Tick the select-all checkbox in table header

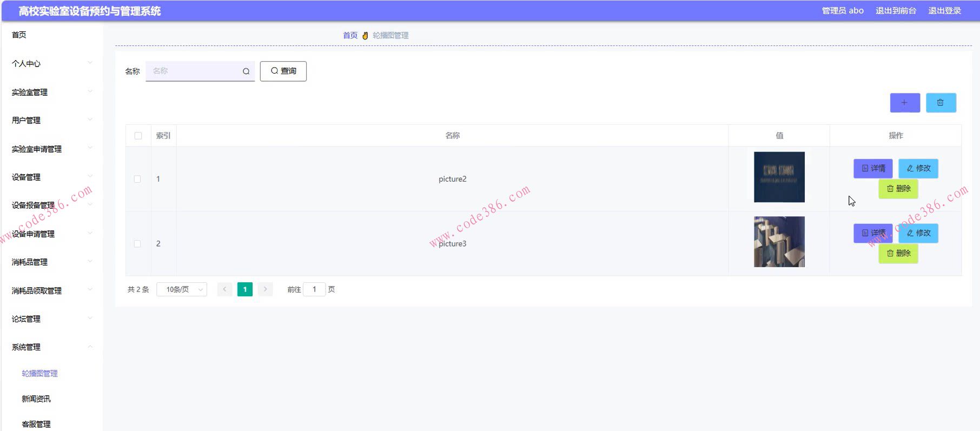click(138, 136)
